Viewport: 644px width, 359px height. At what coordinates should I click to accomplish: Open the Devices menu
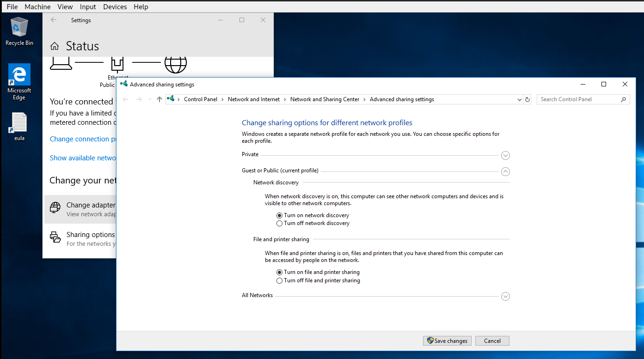point(115,7)
